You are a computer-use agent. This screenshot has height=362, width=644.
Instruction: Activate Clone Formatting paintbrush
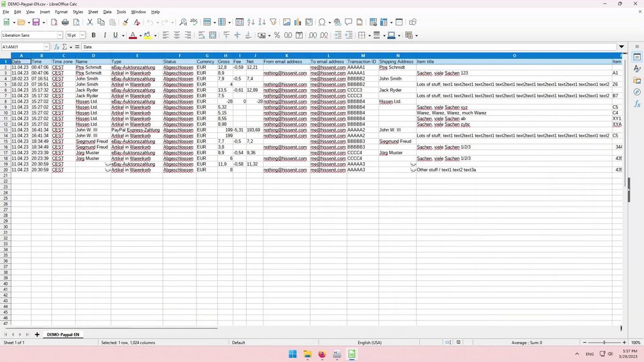[x=125, y=22]
